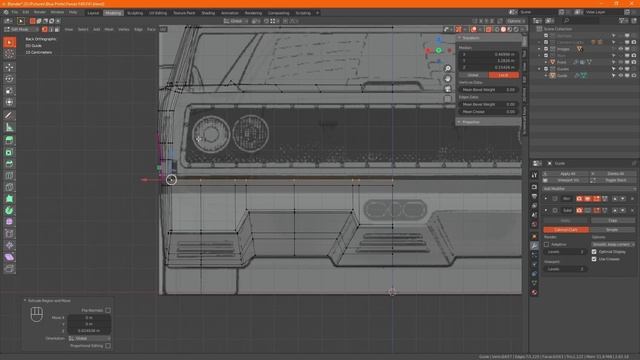
Task: Select the Spin tool in left toolbar
Action: coord(9,211)
